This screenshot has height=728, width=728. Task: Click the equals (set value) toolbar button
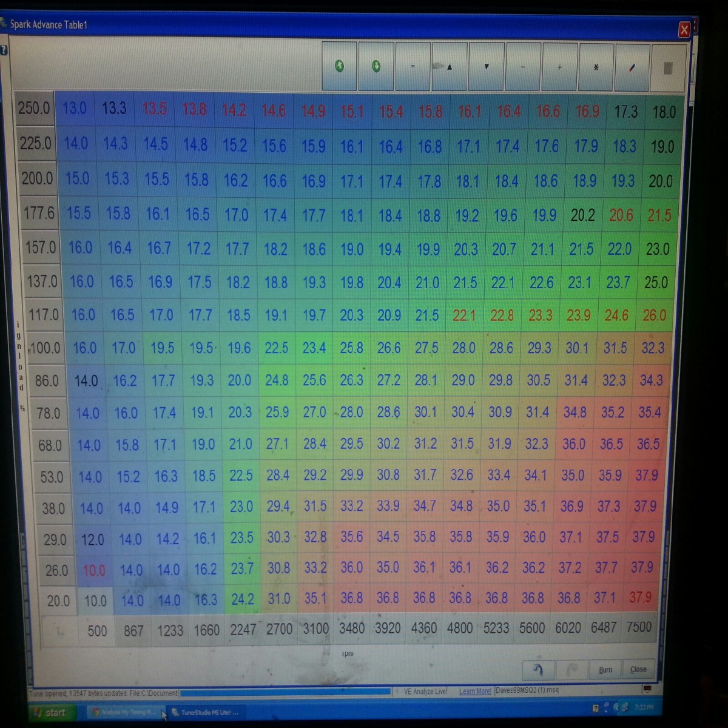pyautogui.click(x=413, y=66)
